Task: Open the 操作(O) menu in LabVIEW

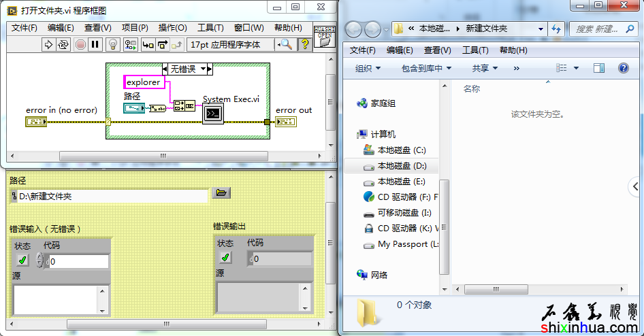Action: [x=172, y=28]
